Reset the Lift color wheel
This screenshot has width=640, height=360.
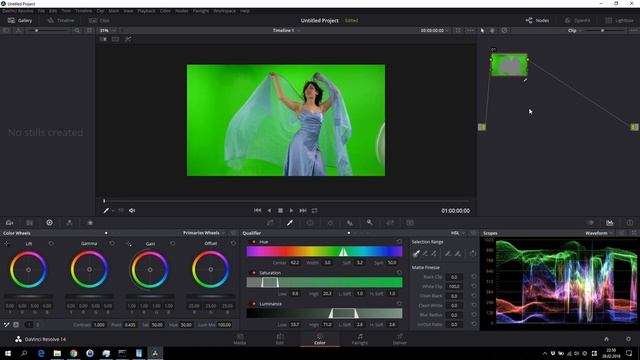51,243
